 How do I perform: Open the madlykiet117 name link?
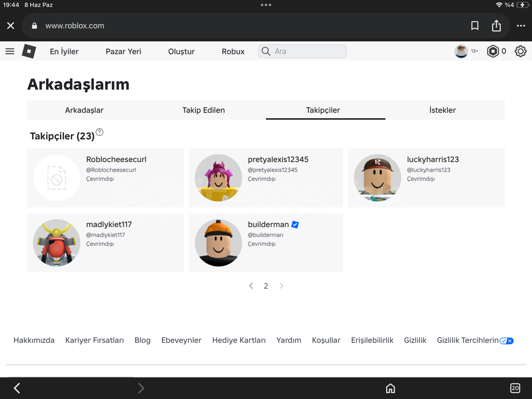coord(109,225)
